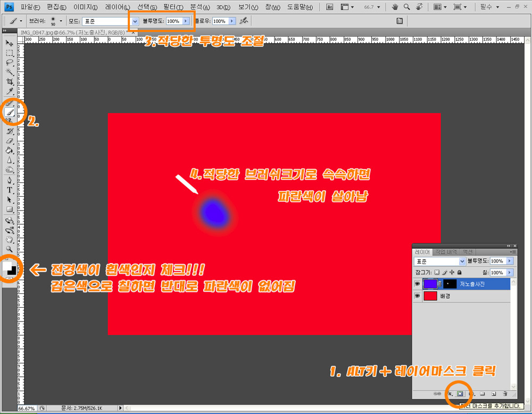The height and width of the screenshot is (414, 532).
Task: Switch to the 작업 내역 tab
Action: coord(446,252)
